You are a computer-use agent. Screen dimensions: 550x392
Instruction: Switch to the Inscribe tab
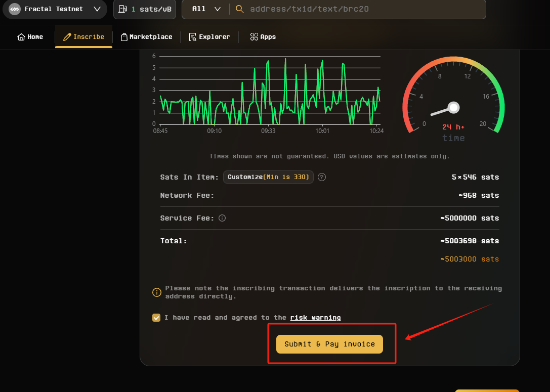[x=83, y=37]
